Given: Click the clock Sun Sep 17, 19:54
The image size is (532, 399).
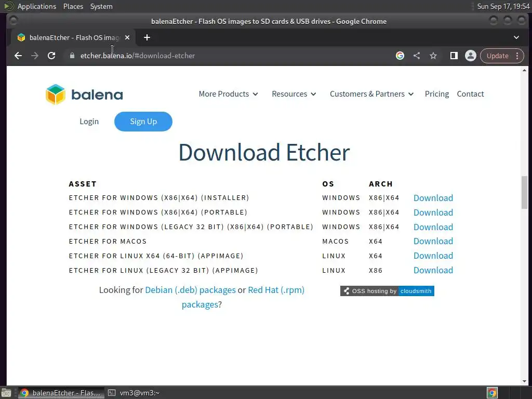Looking at the screenshot, I should 503,6.
